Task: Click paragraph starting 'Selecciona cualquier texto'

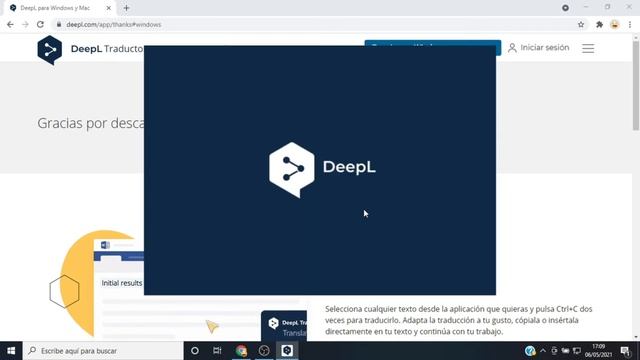Action: (458, 320)
